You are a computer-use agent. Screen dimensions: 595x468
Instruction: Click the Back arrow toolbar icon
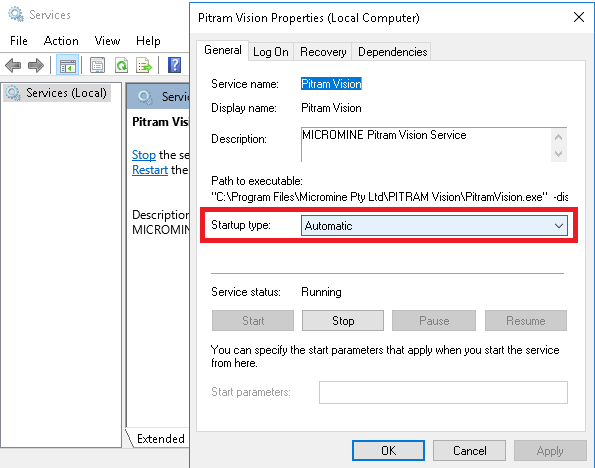click(13, 65)
